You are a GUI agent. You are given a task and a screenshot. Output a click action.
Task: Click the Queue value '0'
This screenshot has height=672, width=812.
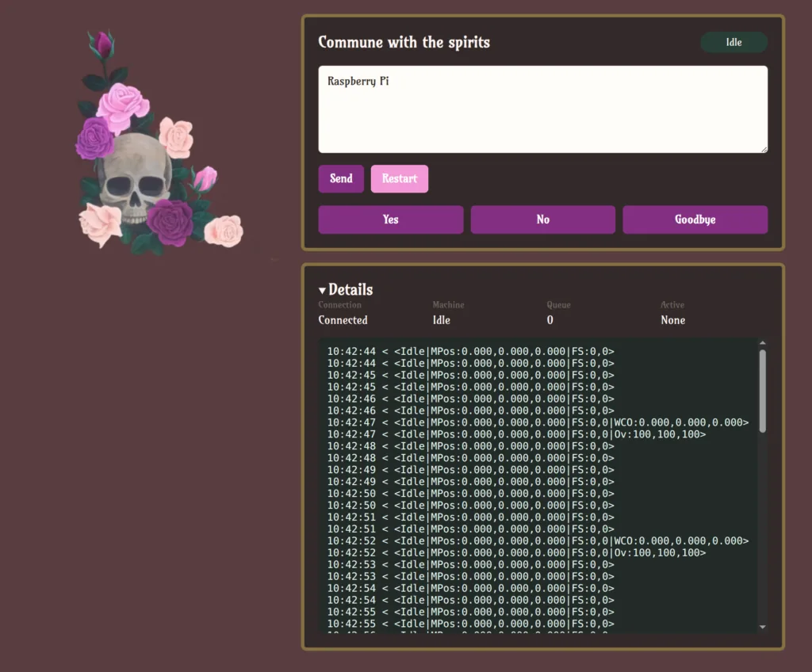coord(550,320)
